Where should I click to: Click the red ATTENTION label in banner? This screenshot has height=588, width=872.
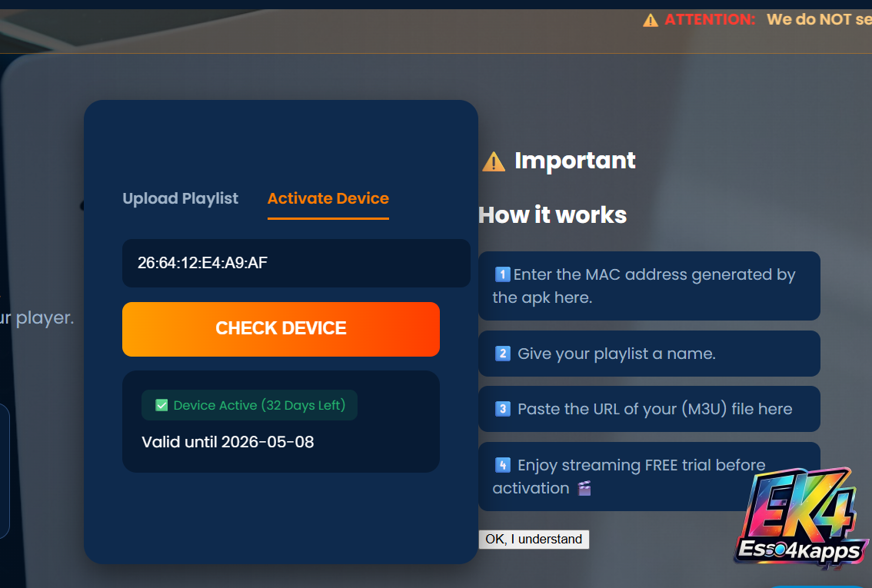(709, 20)
